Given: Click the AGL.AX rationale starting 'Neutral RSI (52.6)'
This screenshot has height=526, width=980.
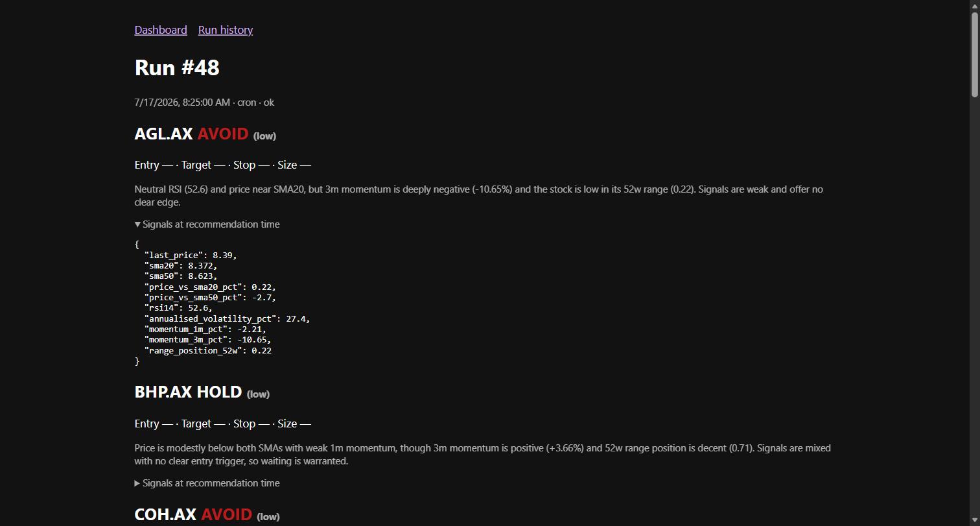Looking at the screenshot, I should tap(479, 196).
